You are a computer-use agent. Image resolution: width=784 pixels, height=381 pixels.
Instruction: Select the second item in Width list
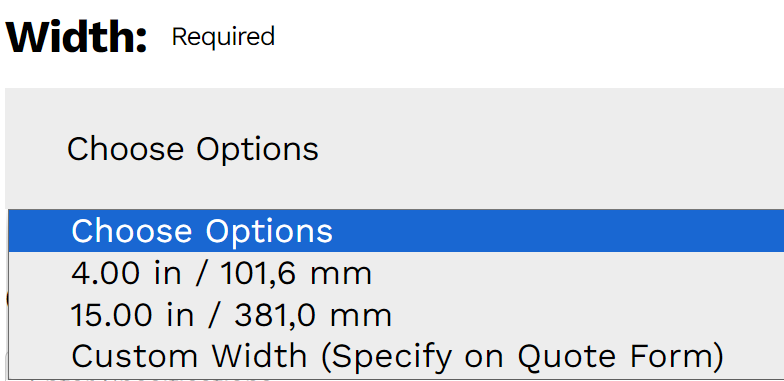396,274
